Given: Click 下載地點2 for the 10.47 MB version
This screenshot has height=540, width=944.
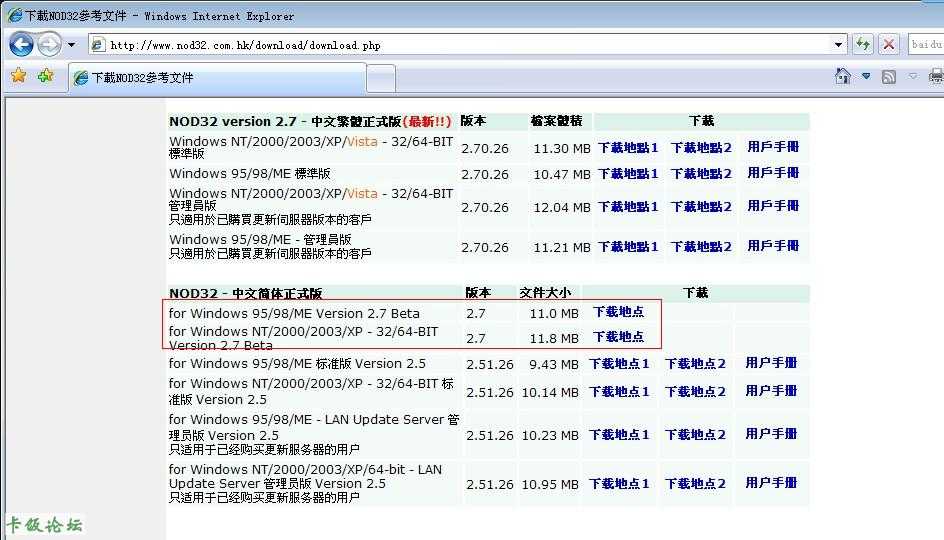Looking at the screenshot, I should (x=701, y=173).
